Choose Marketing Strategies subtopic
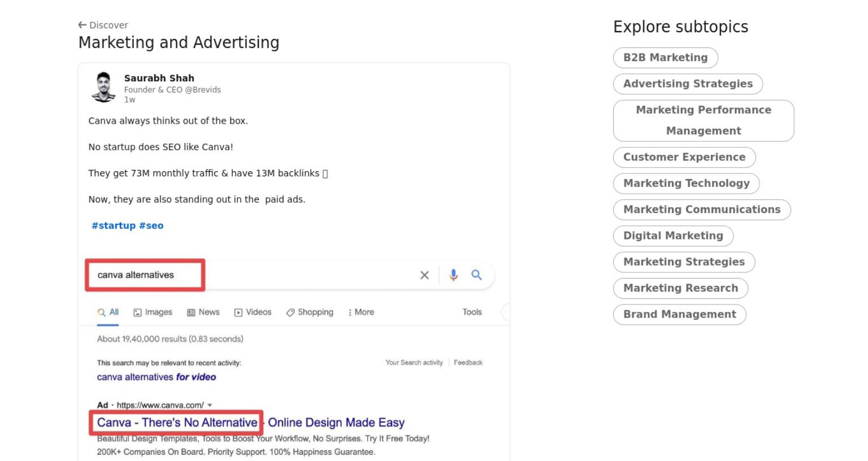This screenshot has height=461, width=868. 684,262
